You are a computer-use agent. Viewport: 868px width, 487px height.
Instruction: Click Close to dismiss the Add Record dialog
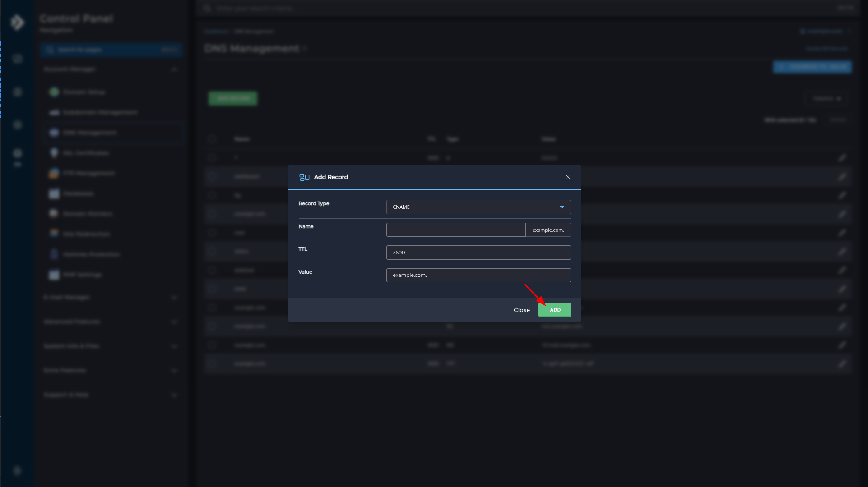521,310
